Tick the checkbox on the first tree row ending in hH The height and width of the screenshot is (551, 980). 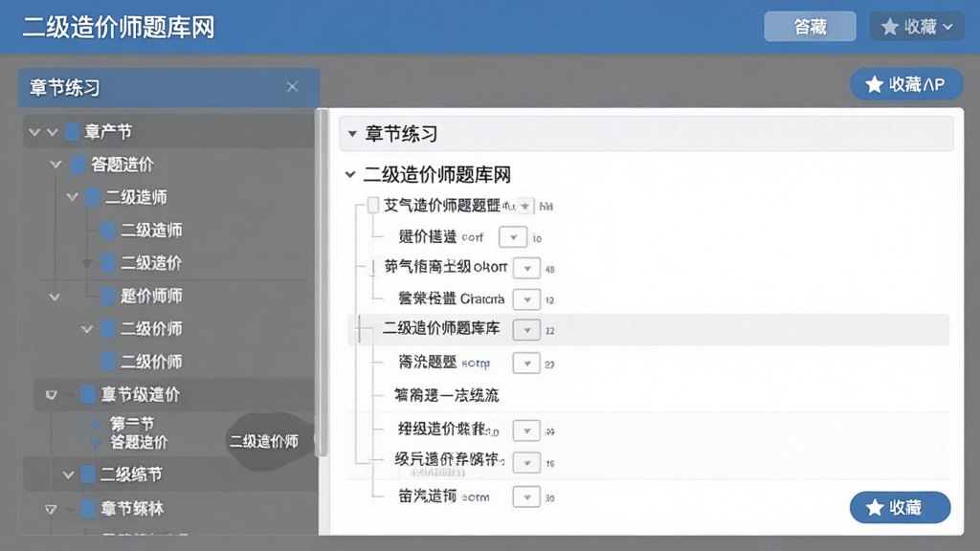tap(372, 205)
